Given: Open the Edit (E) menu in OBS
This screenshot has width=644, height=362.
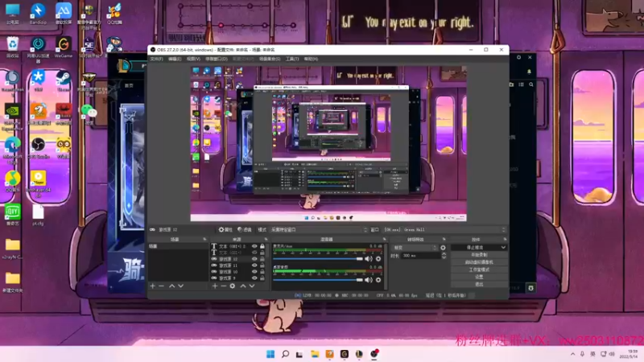Looking at the screenshot, I should pos(175,59).
